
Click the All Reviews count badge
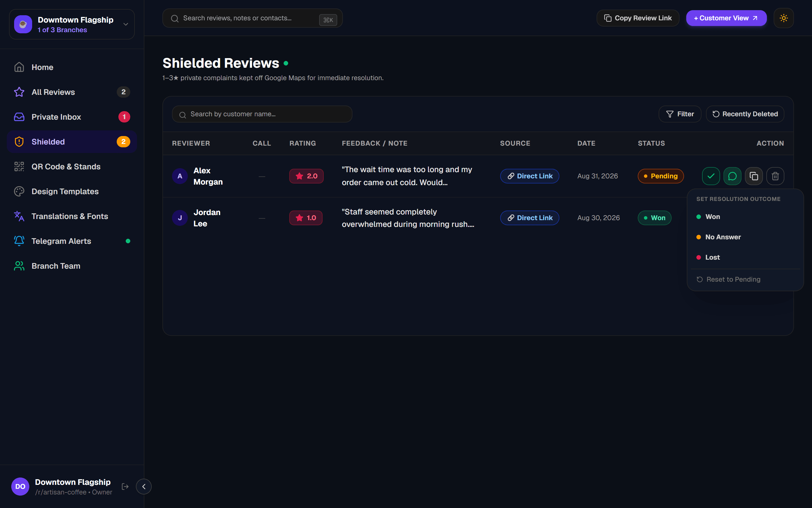click(123, 92)
